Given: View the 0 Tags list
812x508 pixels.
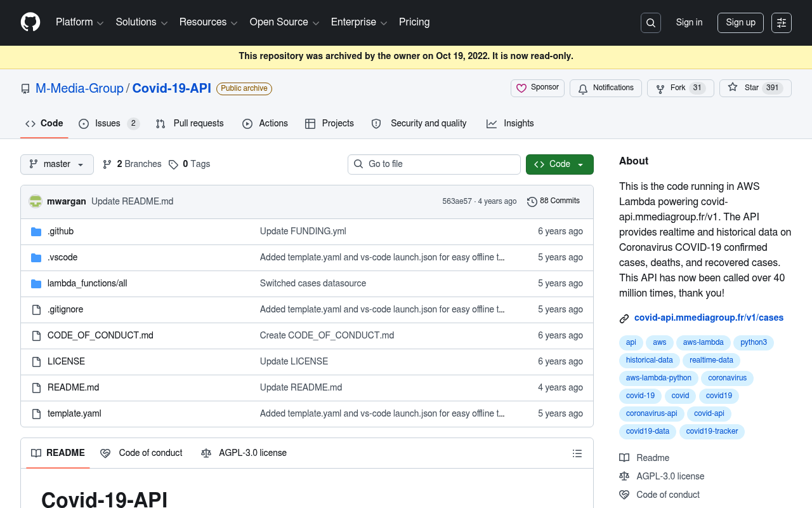Looking at the screenshot, I should (x=190, y=164).
